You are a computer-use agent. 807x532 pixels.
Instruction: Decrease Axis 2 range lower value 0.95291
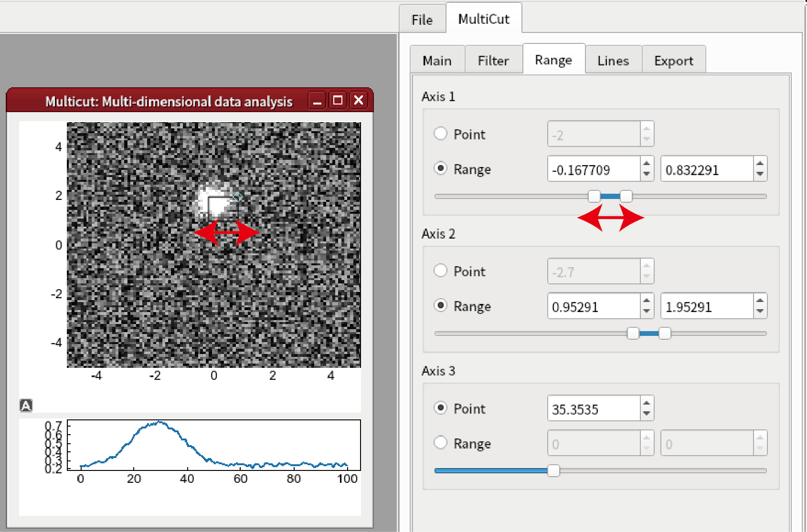[x=647, y=311]
